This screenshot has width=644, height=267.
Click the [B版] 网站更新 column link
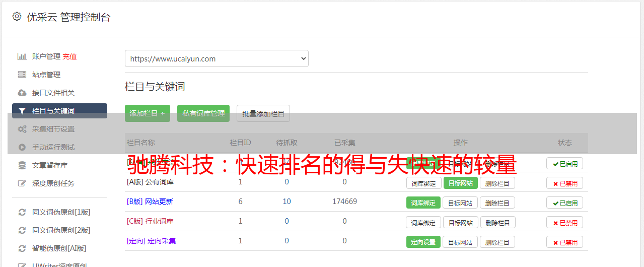coord(150,202)
